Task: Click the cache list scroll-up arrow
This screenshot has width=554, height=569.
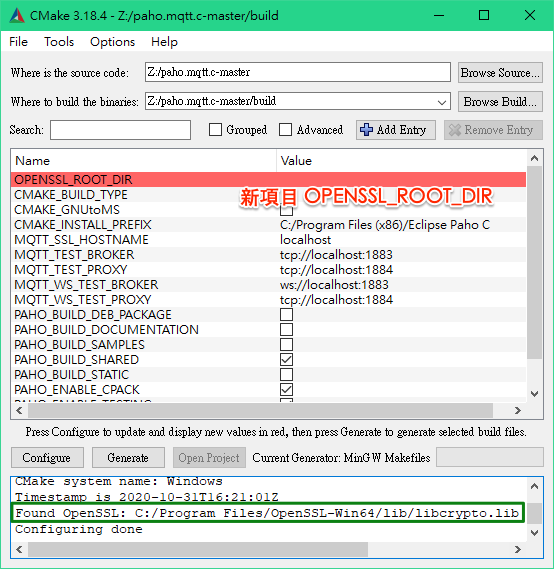Action: (534, 158)
